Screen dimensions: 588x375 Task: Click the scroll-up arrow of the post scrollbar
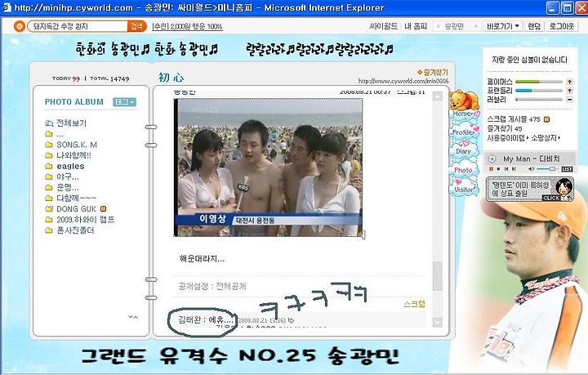[437, 96]
